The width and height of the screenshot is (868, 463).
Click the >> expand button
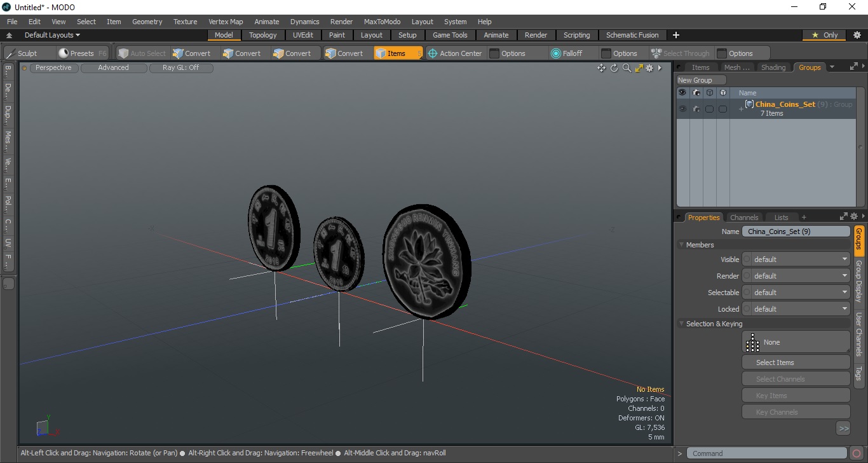(x=843, y=429)
